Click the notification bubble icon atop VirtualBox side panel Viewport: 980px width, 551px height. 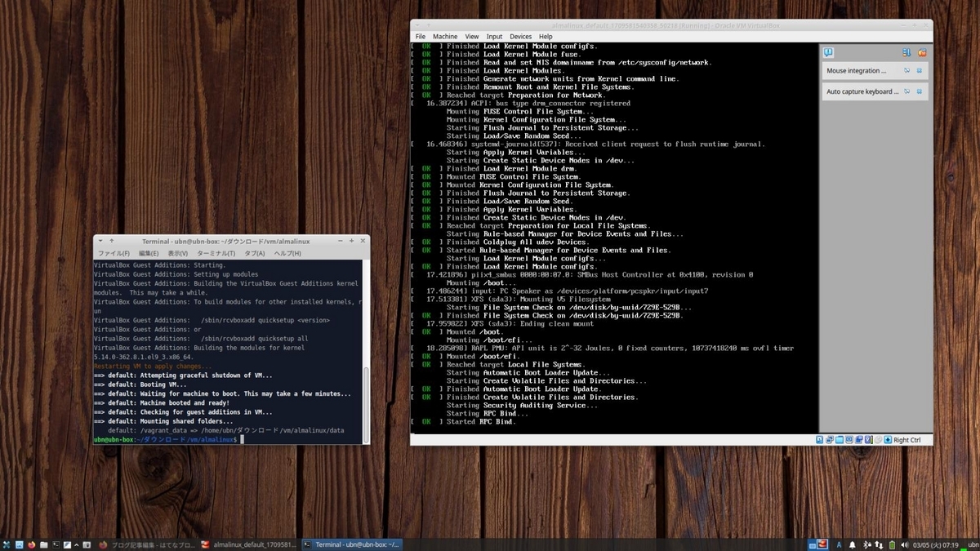click(x=829, y=52)
